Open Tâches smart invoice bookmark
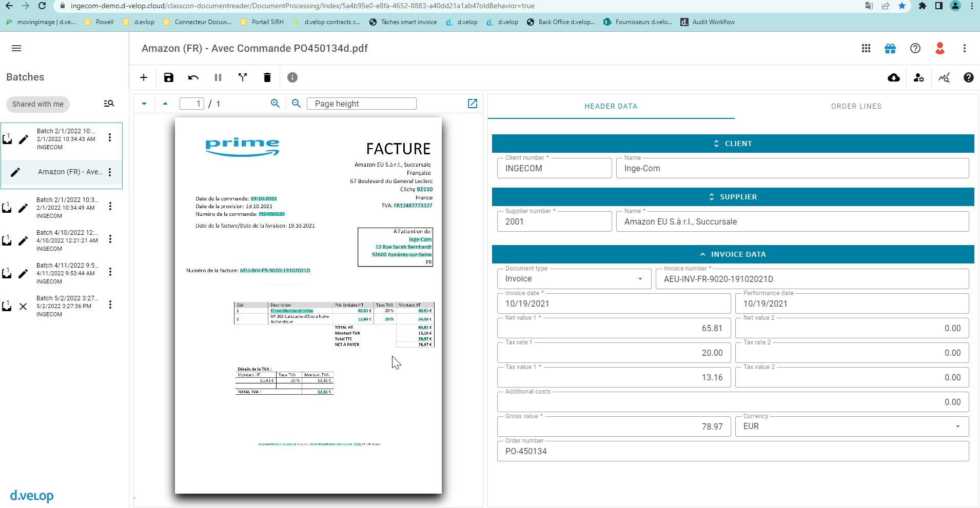The height and width of the screenshot is (508, 980). point(403,22)
